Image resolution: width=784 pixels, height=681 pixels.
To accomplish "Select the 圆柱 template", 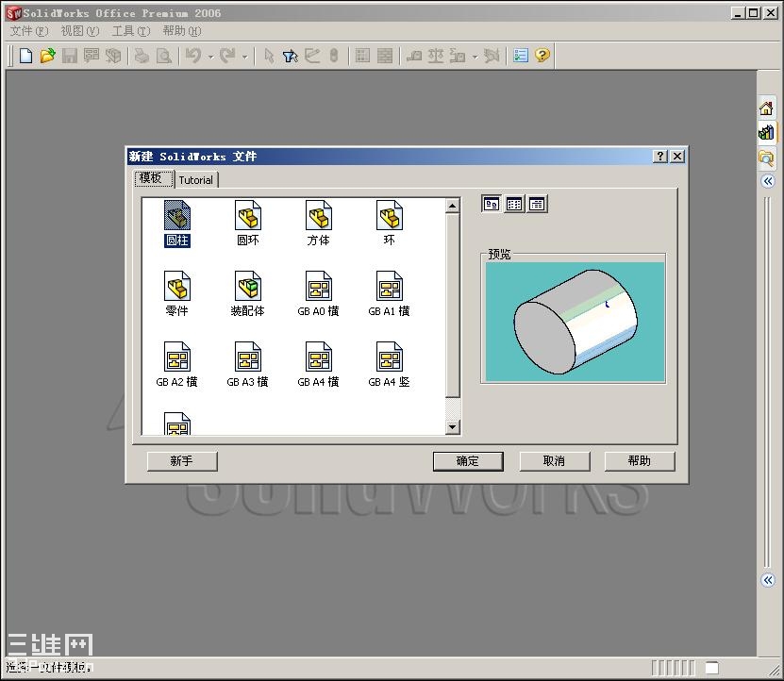I will coord(177,224).
